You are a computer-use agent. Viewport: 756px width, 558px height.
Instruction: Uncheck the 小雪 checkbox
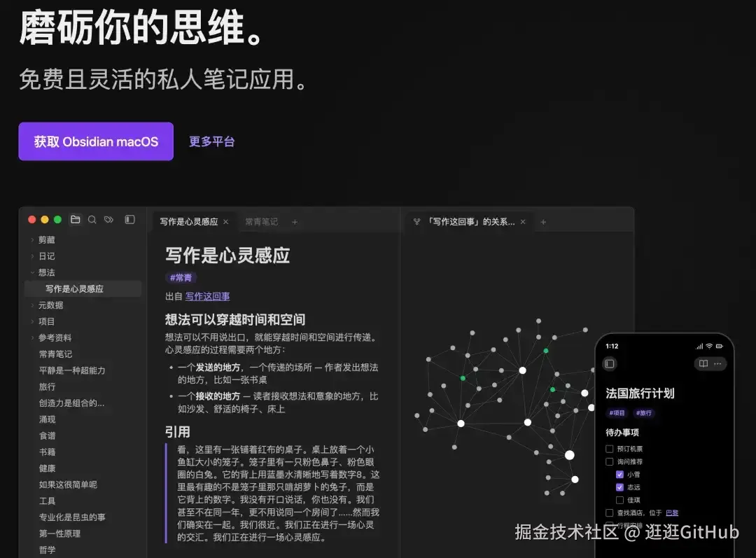click(x=620, y=474)
